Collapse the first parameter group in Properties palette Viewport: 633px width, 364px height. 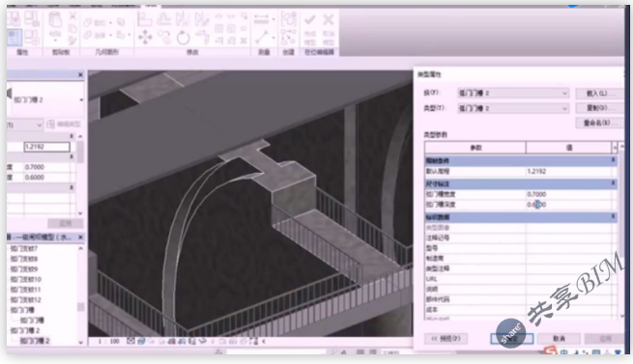tap(72, 136)
